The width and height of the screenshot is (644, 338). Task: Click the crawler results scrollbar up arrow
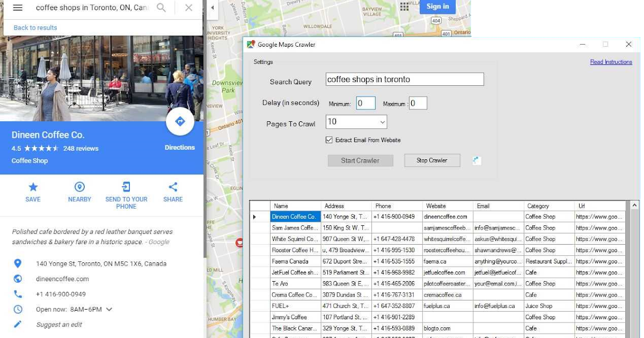[x=635, y=205]
